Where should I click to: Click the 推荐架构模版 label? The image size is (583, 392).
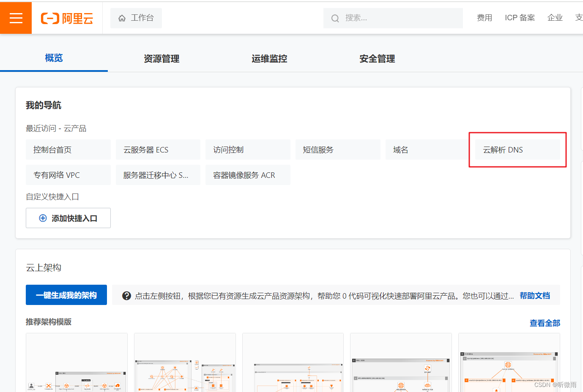point(49,322)
